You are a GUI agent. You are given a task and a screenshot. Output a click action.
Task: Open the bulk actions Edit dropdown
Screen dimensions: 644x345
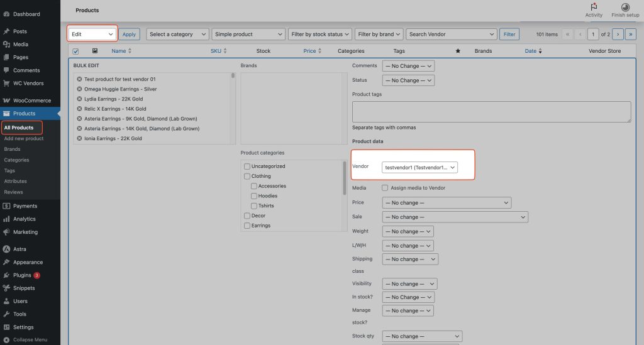point(92,34)
